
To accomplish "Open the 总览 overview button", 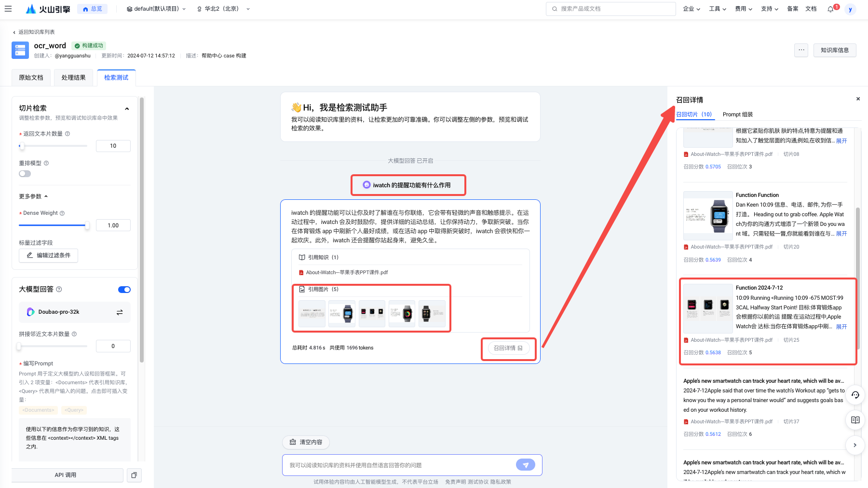I will tap(92, 9).
